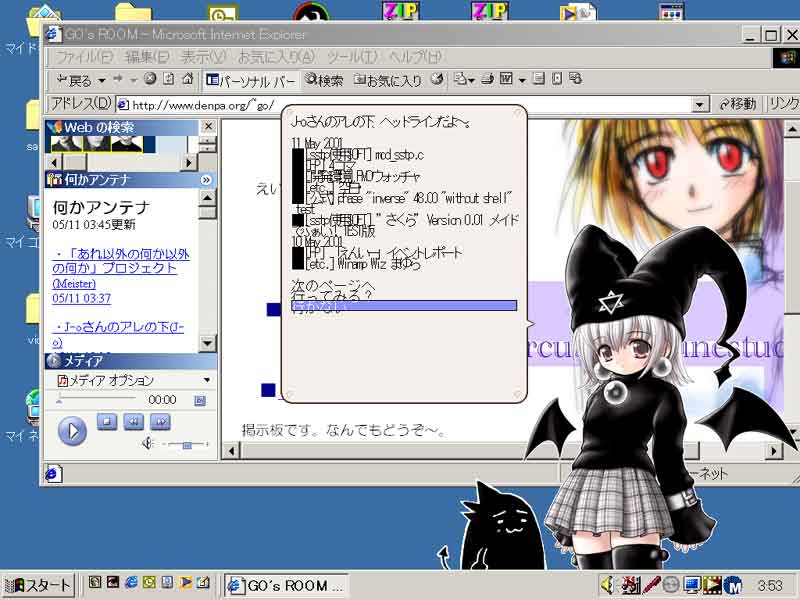Click the Windows logo throbber in IE
Image resolution: width=800 pixels, height=600 pixels.
point(786,58)
